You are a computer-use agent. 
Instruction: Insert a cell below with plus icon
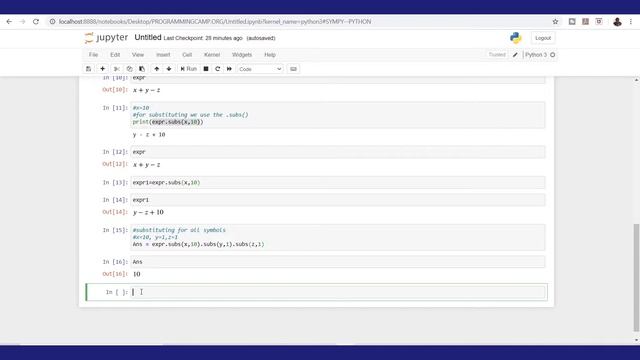point(102,69)
